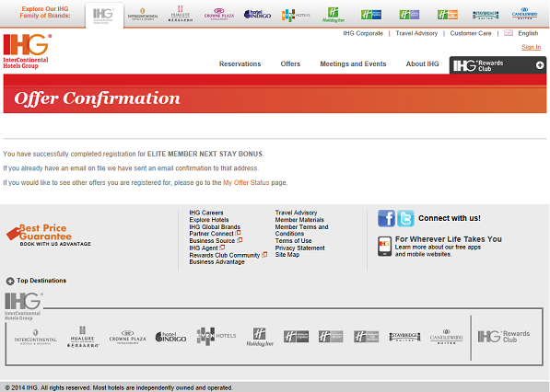Viewport: 550px width, 392px height.
Task: Open gray IHG Rewards Club logo in footer
Action: coord(504,337)
